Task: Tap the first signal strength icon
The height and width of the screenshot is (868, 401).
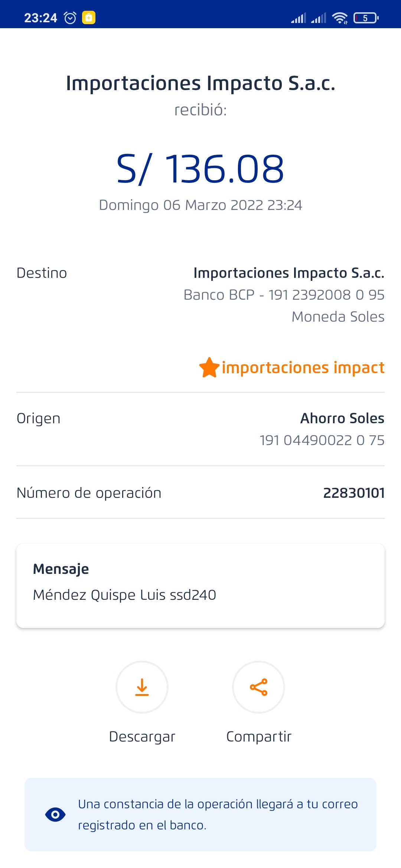Action: (299, 18)
